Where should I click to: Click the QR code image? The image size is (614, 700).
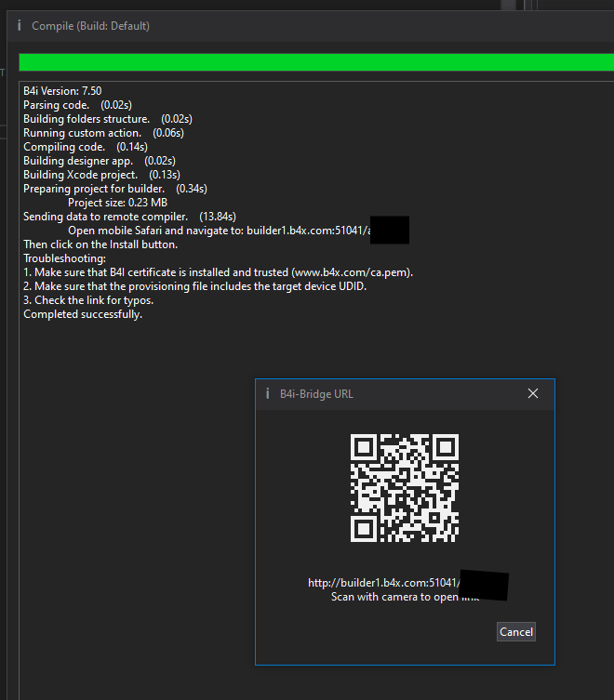pos(405,488)
